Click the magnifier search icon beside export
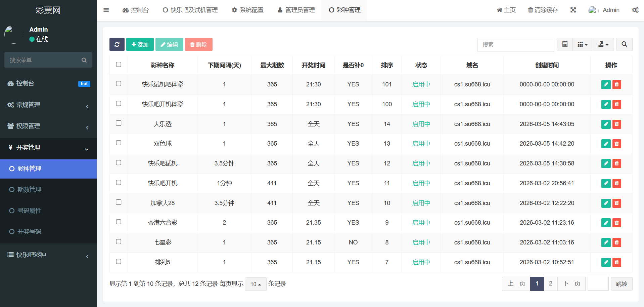Image resolution: width=644 pixels, height=307 pixels. [x=624, y=44]
